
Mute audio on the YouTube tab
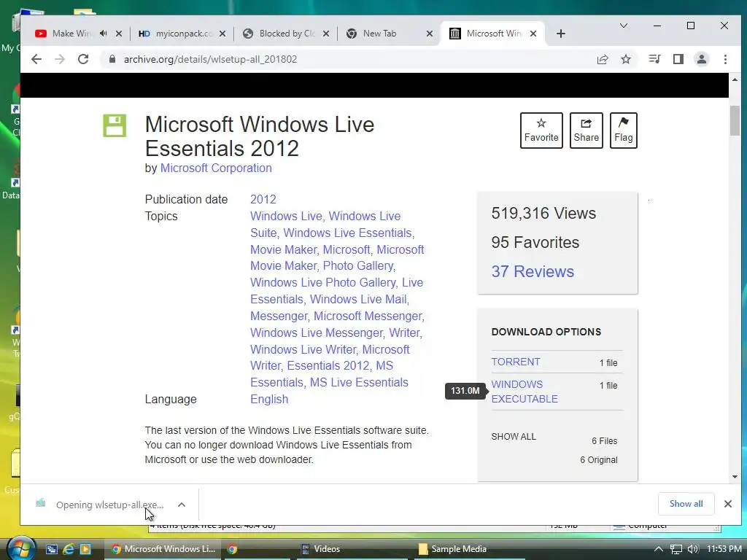[104, 34]
